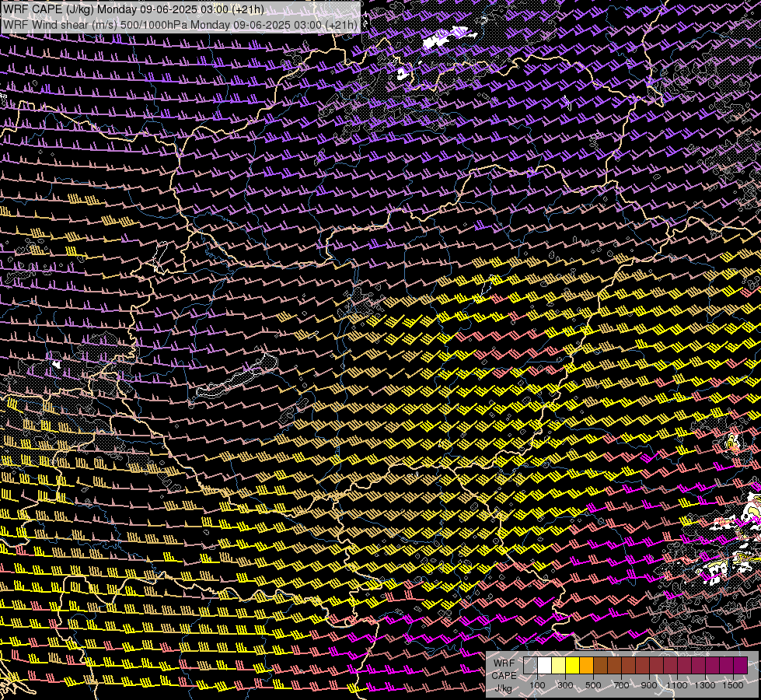
Task: Click the 'WRF Wind shear (m/s) 500/1000hPa' title line
Action: coord(180,25)
